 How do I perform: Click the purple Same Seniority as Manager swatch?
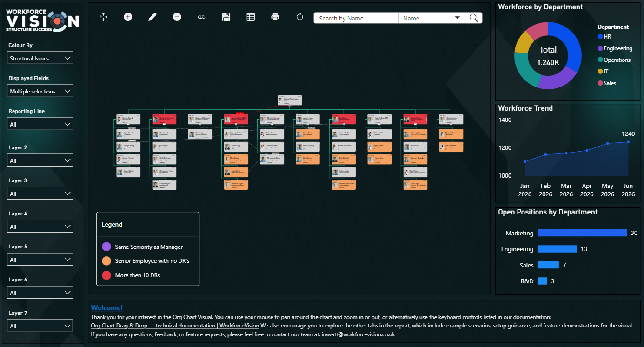(x=106, y=247)
